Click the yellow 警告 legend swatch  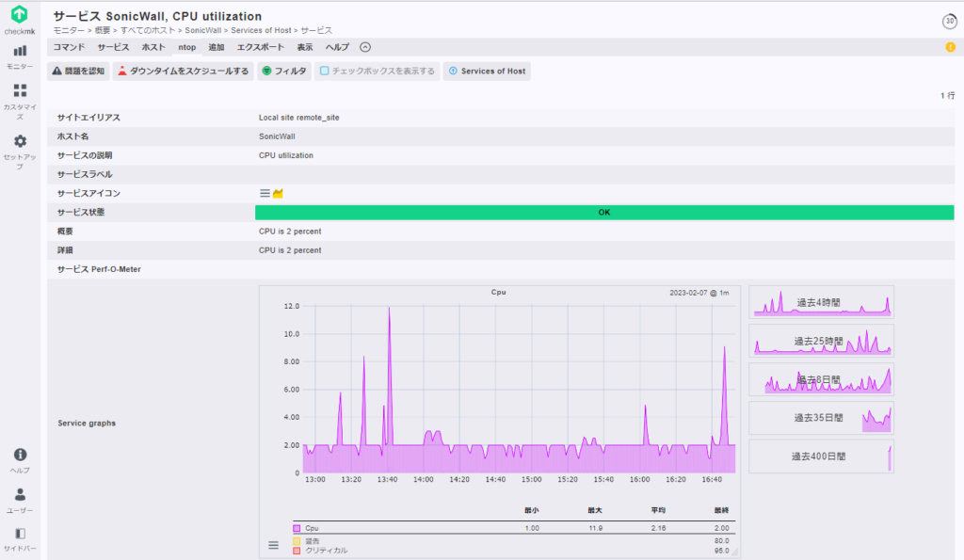coord(297,541)
